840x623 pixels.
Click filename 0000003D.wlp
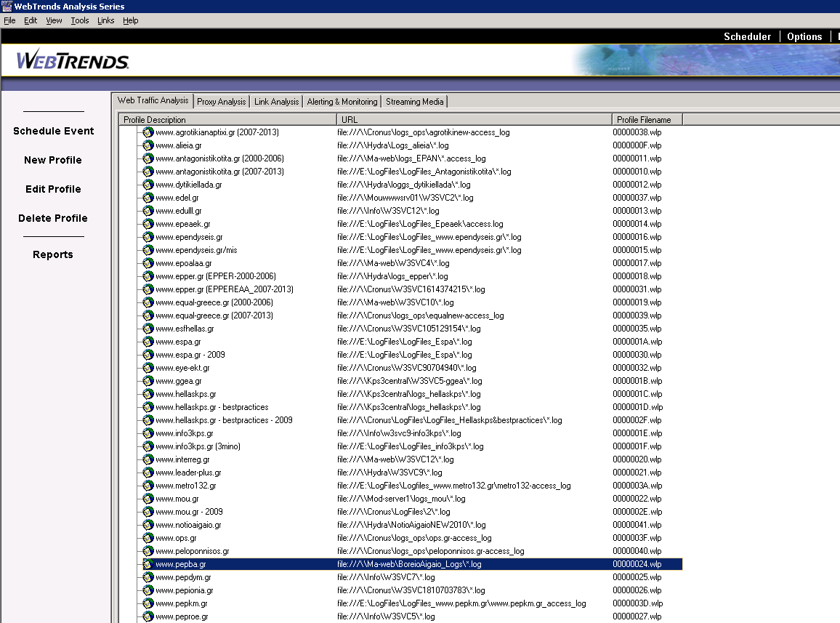pos(637,603)
